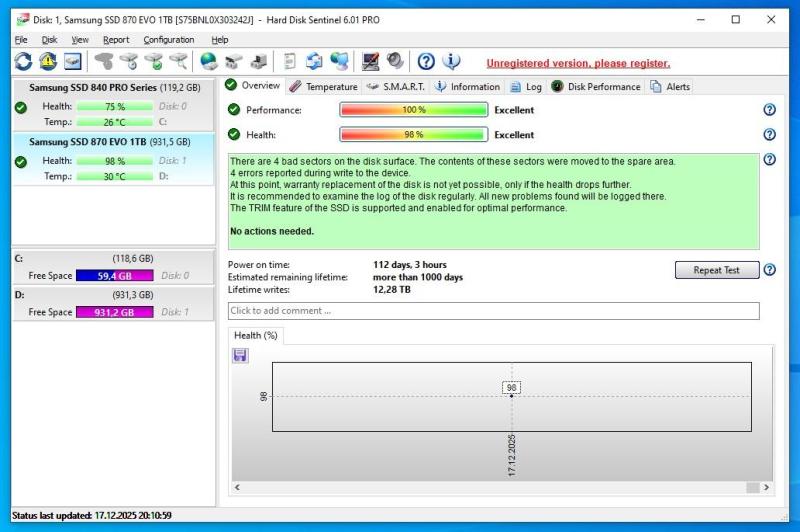Open the Temperature tab
Viewport: 800px width, 532px height.
point(324,87)
